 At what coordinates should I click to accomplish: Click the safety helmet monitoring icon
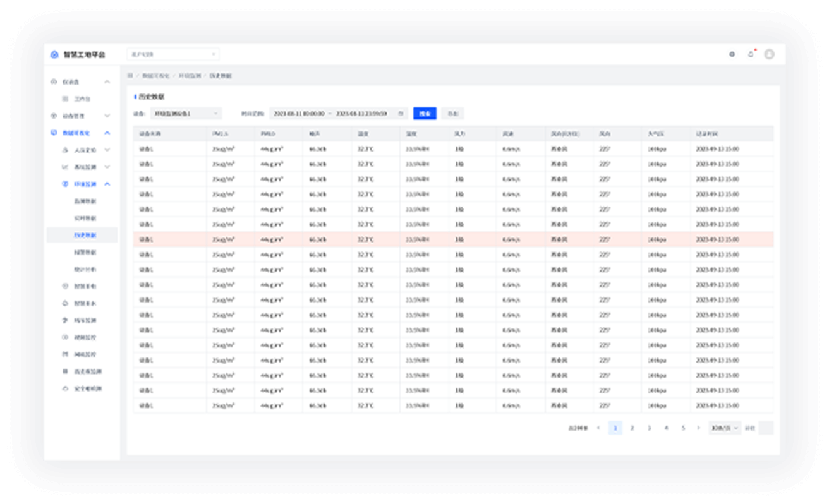tap(65, 388)
